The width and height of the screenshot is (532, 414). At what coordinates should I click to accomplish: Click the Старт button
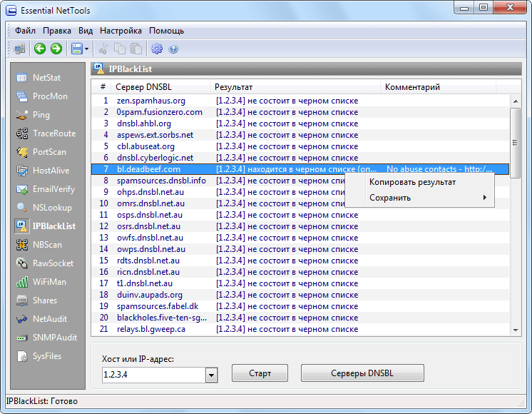pos(260,373)
